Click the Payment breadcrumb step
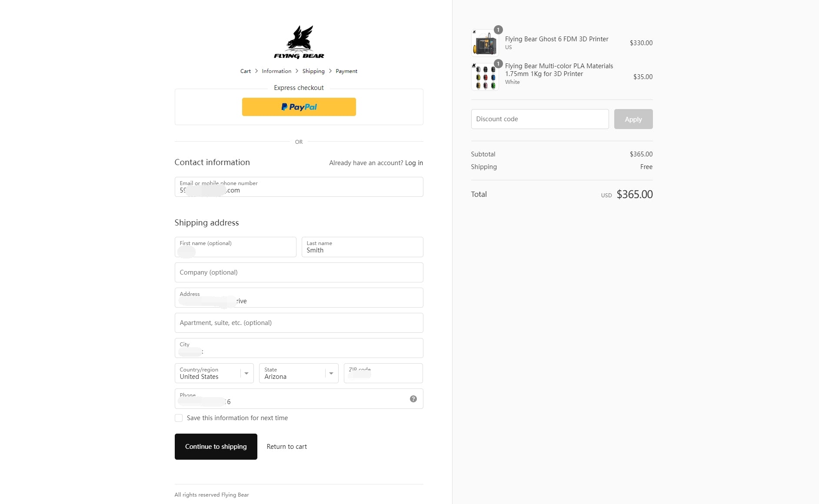The image size is (819, 504). click(x=346, y=71)
